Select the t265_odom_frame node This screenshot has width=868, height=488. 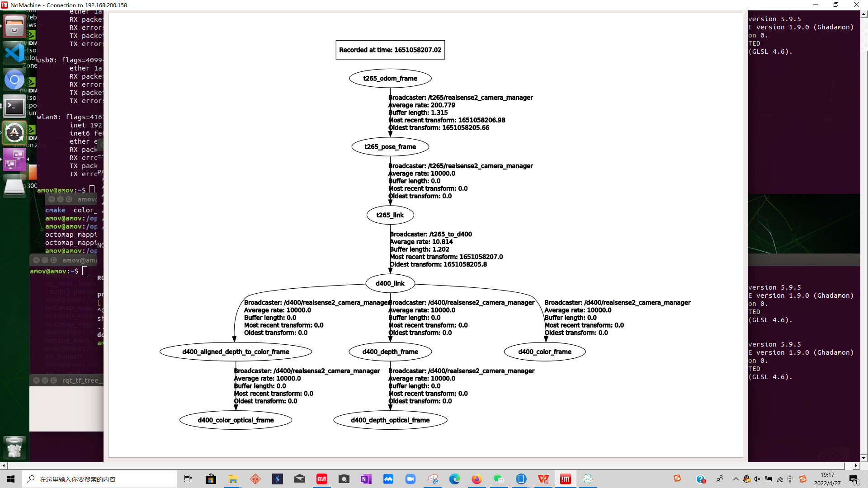[x=390, y=78]
